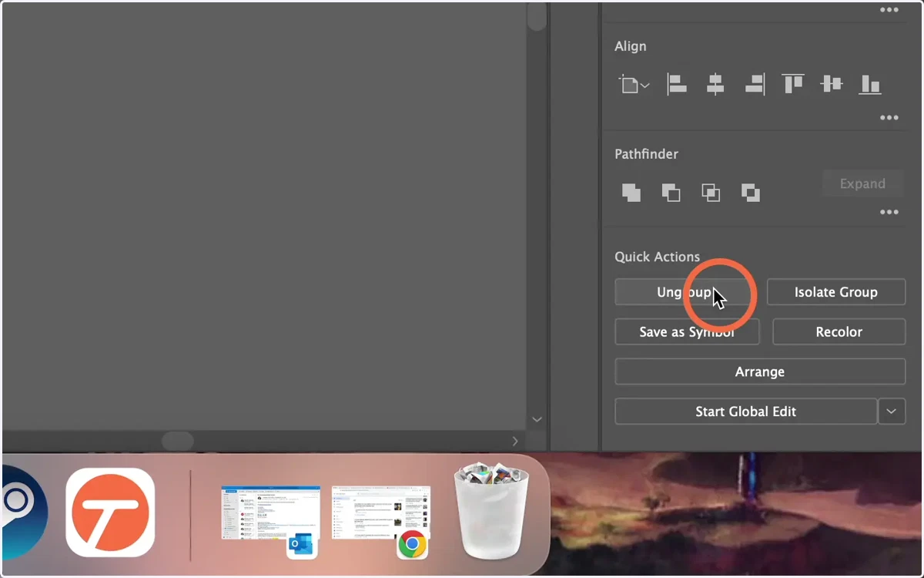Open more options above the Align section
This screenshot has width=924, height=578.
889,10
